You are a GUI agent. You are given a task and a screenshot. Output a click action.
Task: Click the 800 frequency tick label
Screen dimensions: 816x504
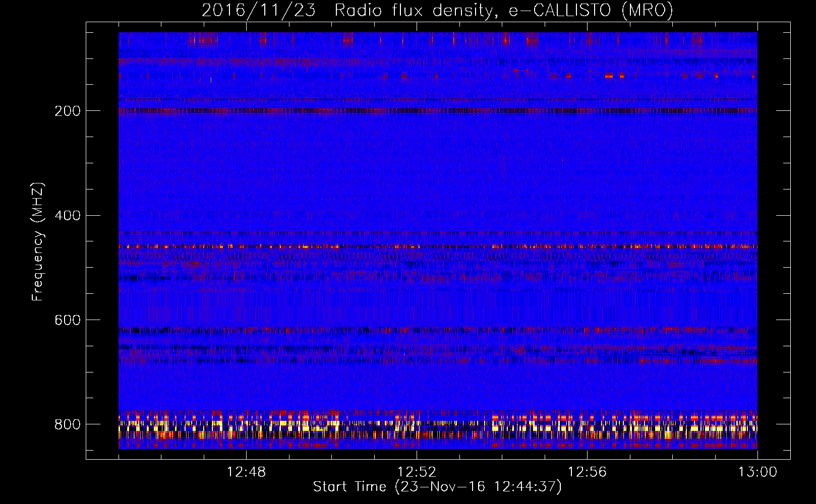67,424
